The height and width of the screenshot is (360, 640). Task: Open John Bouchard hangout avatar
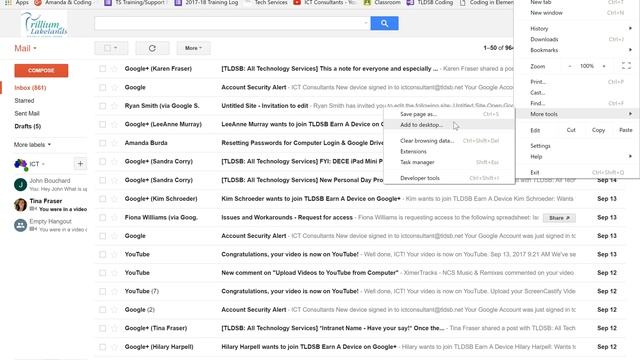tap(20, 184)
